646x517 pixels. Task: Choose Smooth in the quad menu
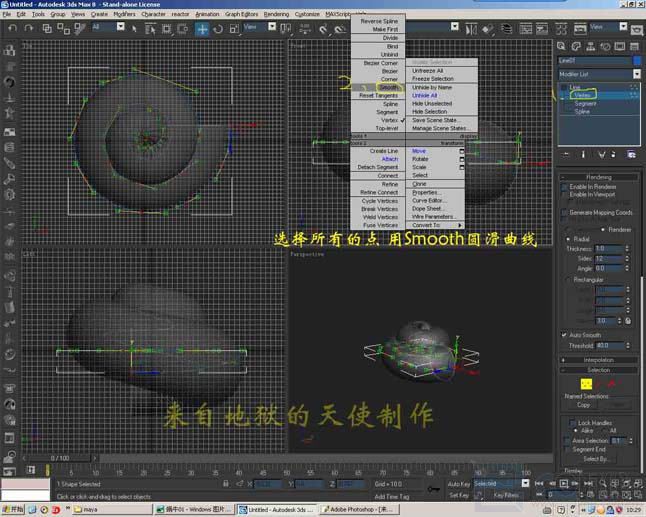pyautogui.click(x=389, y=87)
